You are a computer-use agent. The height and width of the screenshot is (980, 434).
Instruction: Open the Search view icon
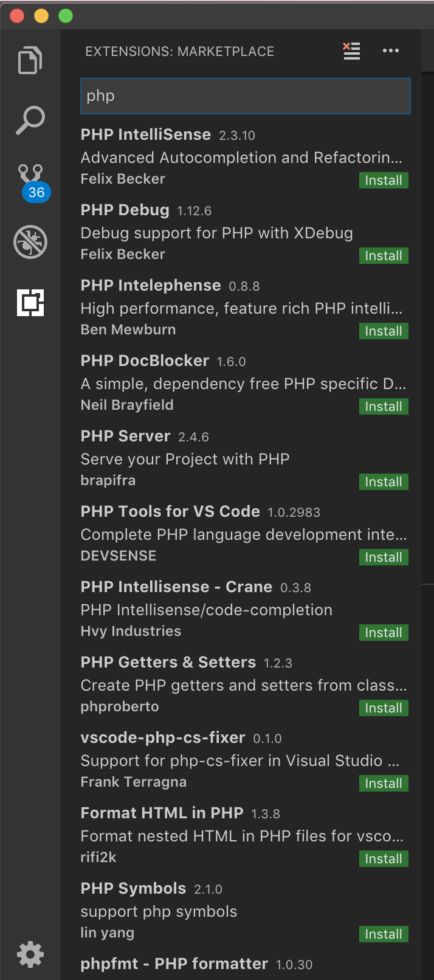coord(30,120)
